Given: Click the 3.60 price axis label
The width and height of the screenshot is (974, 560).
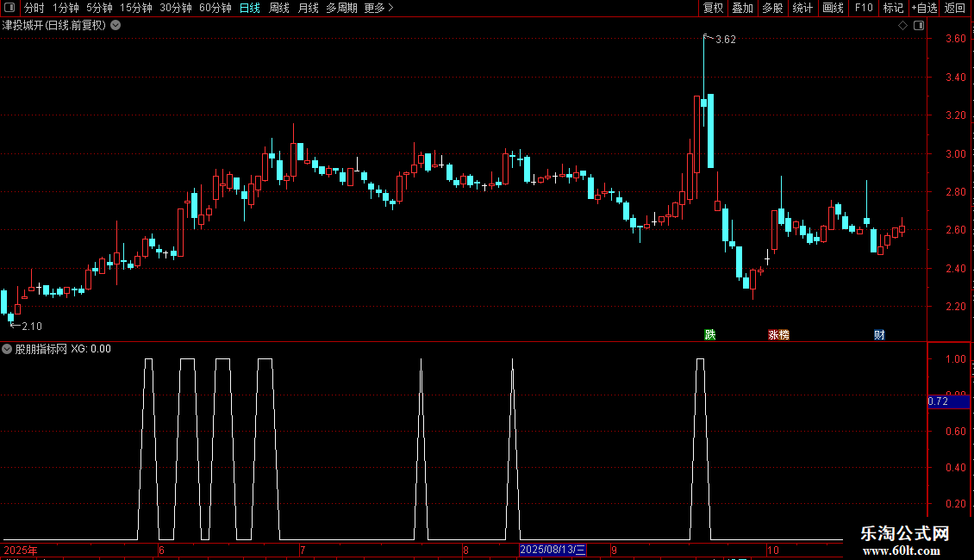Looking at the screenshot, I should pos(955,39).
